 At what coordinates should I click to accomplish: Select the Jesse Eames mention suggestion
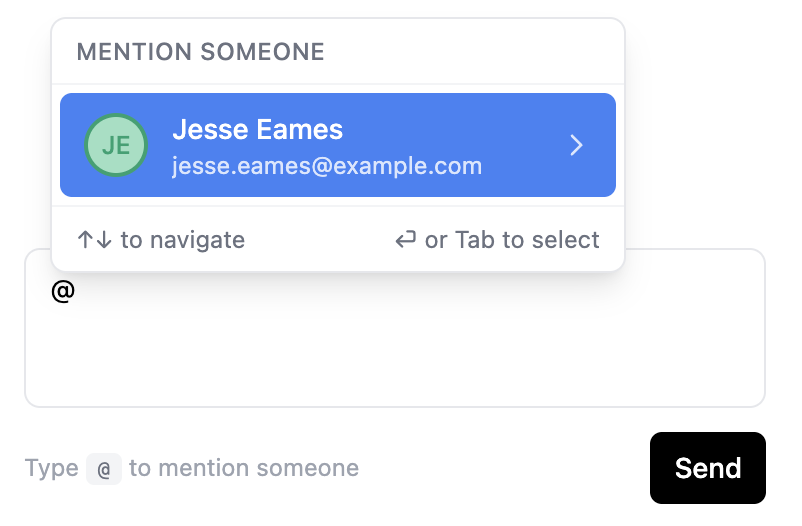pos(338,145)
